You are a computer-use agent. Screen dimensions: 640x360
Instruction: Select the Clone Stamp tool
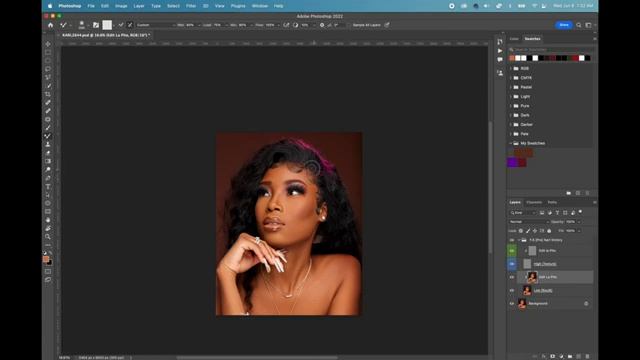point(48,144)
